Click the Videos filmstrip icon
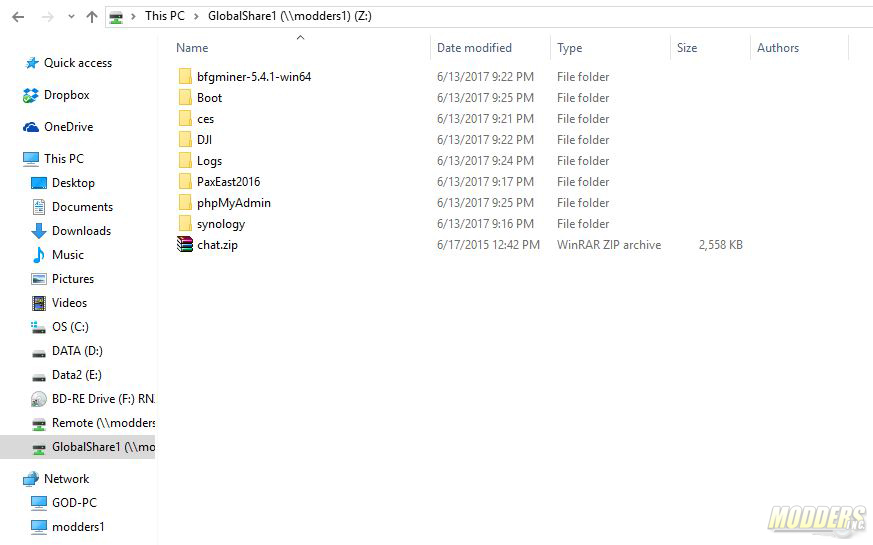This screenshot has width=873, height=545. click(x=38, y=303)
